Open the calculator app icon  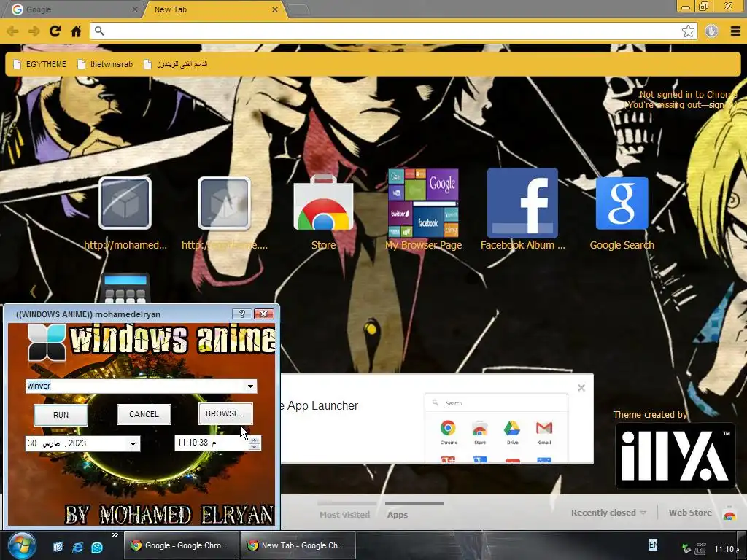(125, 288)
